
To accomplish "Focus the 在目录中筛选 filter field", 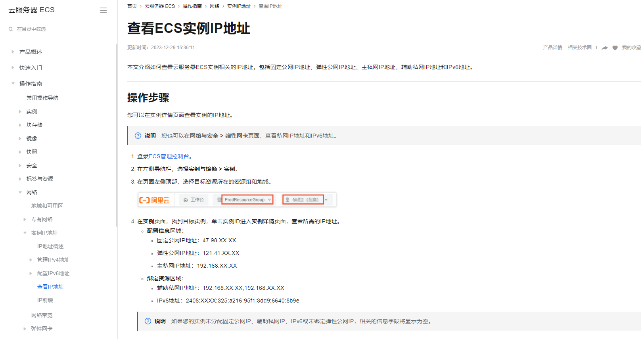I will [x=58, y=29].
